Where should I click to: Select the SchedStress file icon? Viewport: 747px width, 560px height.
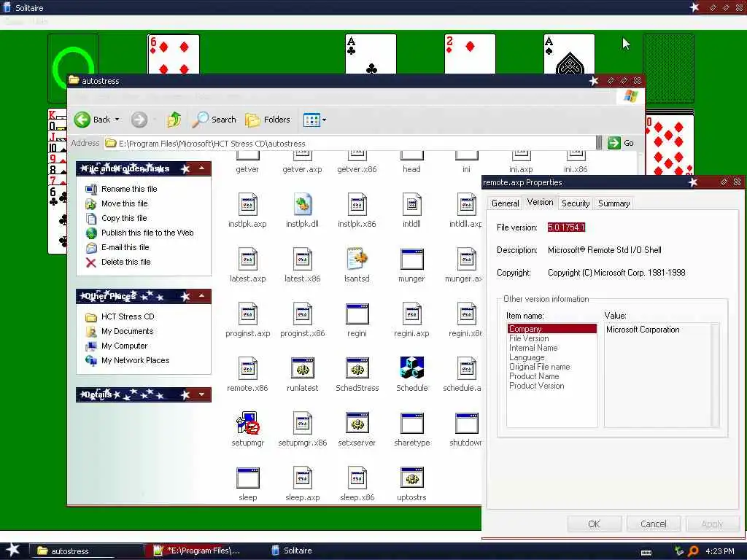[x=357, y=368]
